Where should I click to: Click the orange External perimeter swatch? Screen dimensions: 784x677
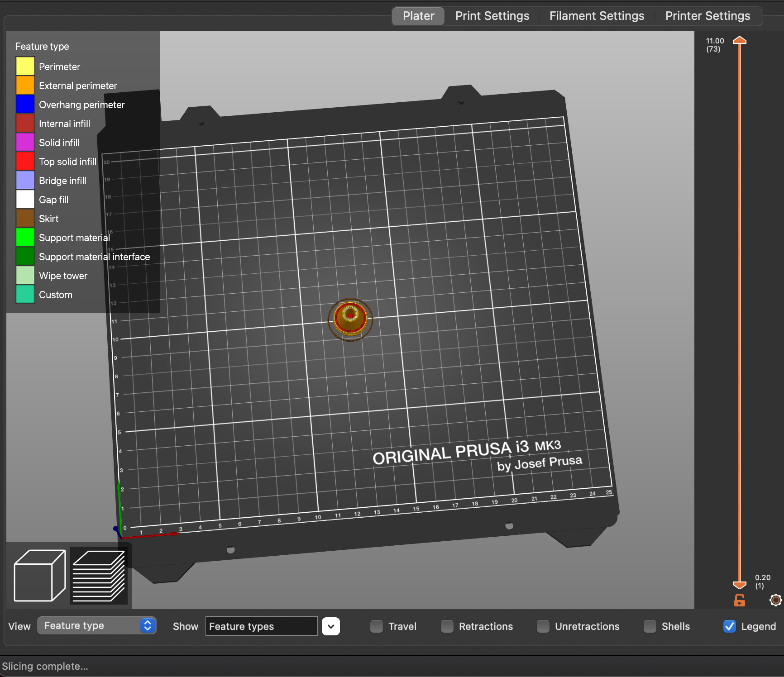[25, 85]
